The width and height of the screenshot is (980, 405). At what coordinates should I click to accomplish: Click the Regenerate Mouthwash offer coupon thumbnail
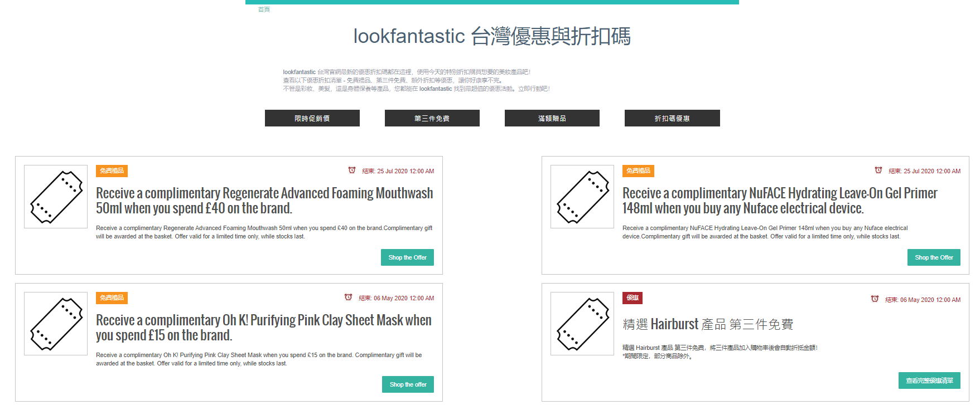click(56, 197)
